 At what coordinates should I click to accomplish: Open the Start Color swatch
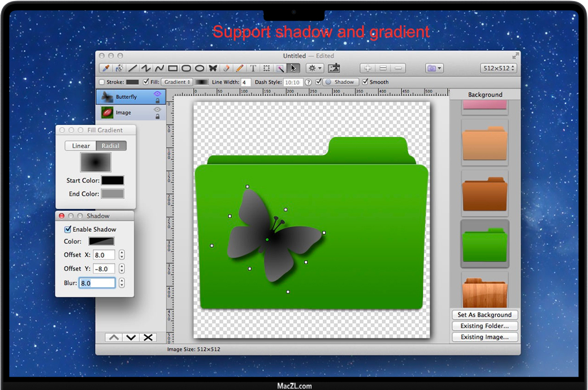pyautogui.click(x=113, y=181)
